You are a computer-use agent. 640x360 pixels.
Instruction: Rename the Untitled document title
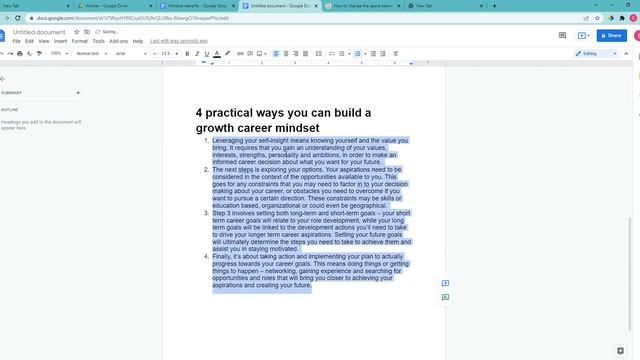tap(39, 32)
